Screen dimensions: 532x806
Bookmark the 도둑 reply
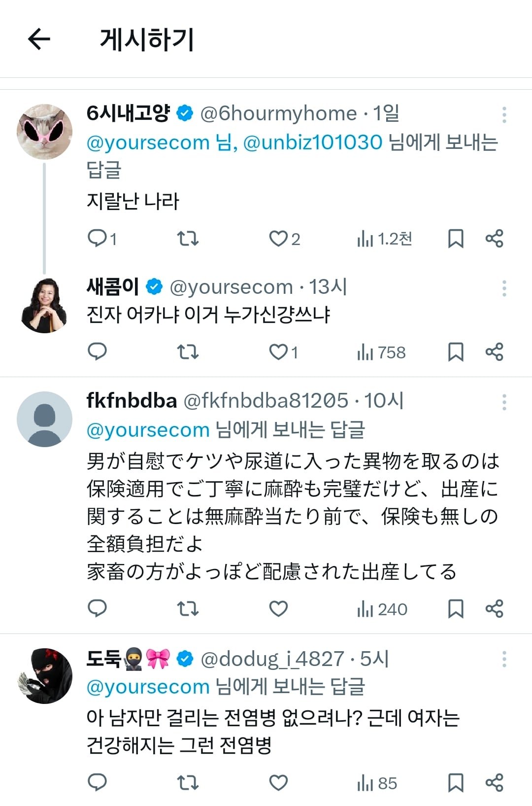tap(456, 782)
